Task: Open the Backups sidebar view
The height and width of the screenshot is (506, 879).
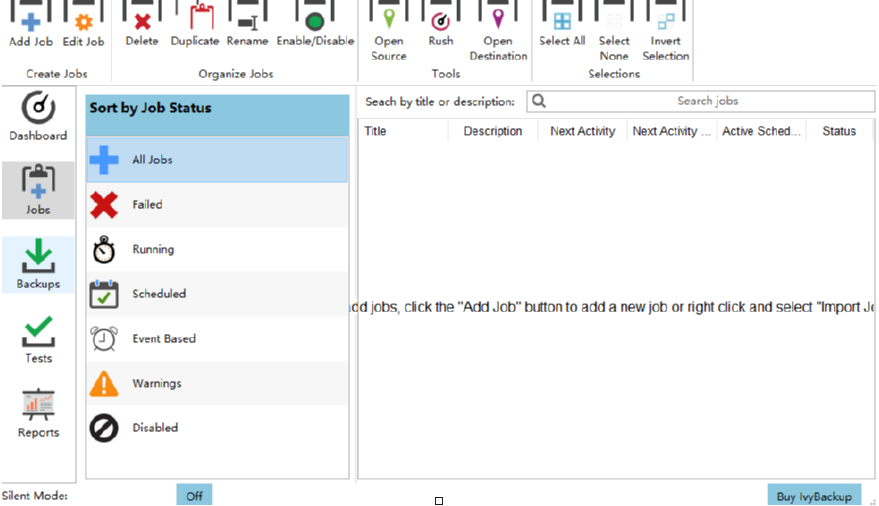Action: tap(38, 264)
